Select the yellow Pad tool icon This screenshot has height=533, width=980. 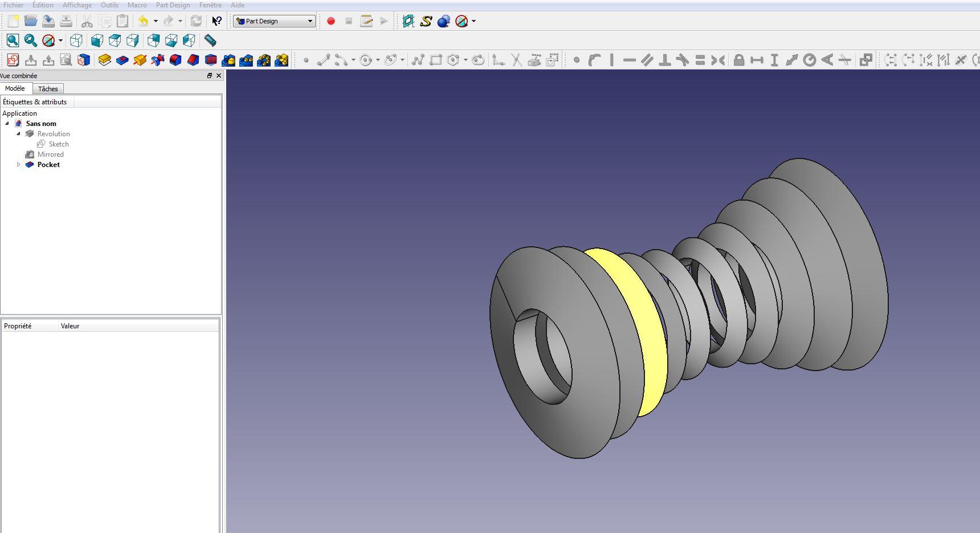(x=104, y=60)
